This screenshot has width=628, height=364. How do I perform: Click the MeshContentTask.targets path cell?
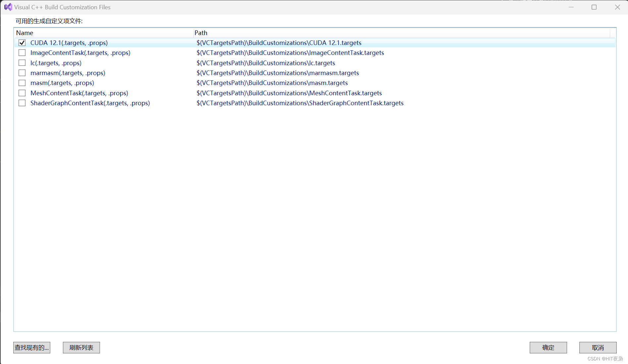pos(289,93)
